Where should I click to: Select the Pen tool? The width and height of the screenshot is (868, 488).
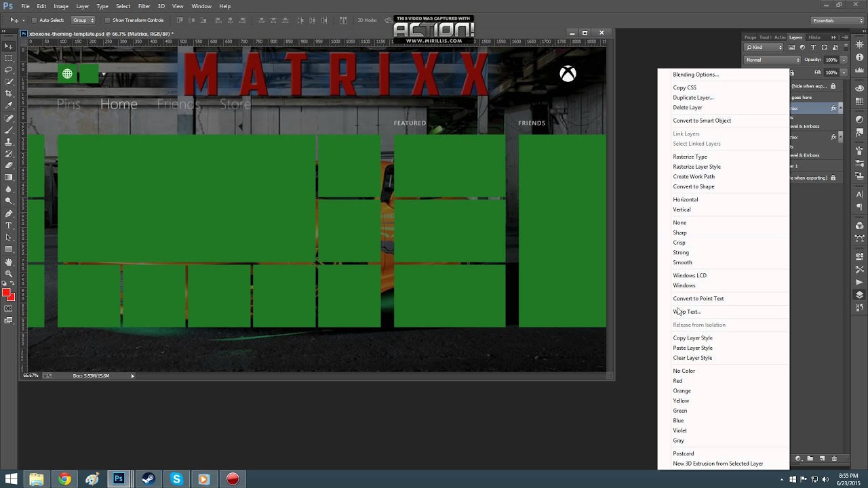9,213
